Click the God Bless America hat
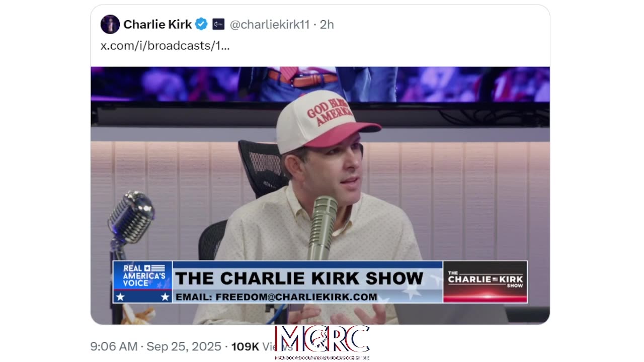Viewport: 644px width, 362px height. 327,121
